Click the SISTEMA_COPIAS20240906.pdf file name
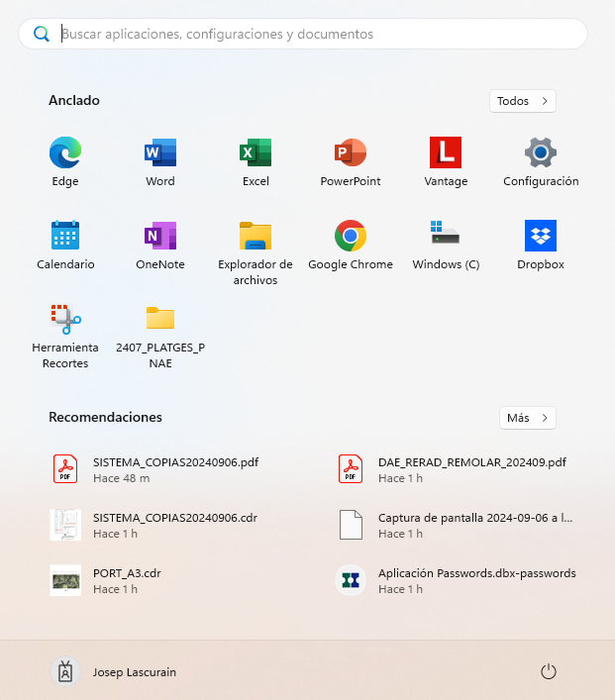The image size is (615, 700). [176, 462]
